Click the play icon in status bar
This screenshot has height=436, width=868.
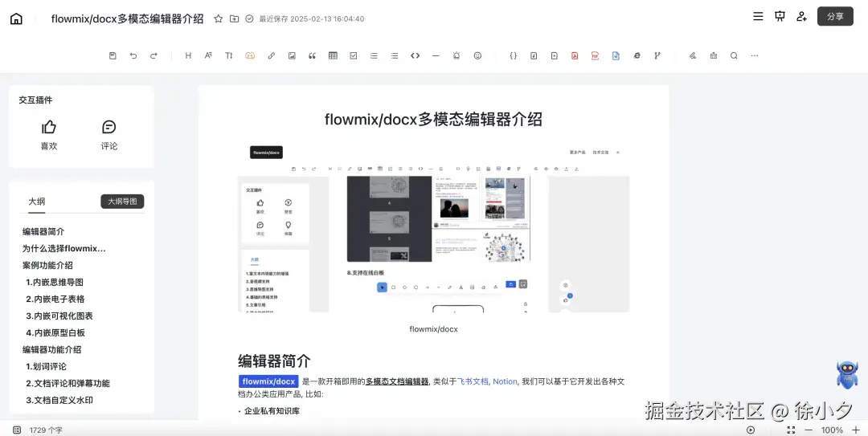click(x=751, y=430)
